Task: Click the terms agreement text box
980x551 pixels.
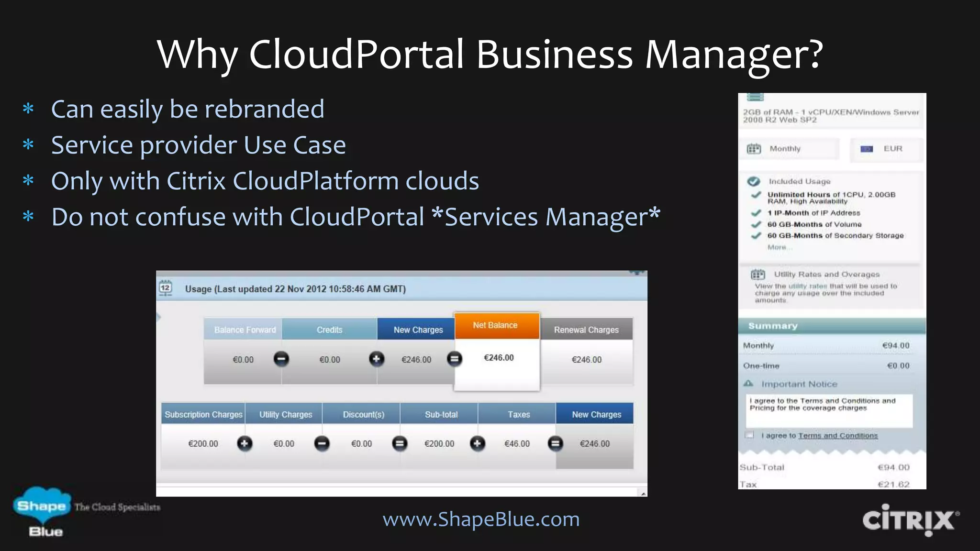Action: [829, 410]
